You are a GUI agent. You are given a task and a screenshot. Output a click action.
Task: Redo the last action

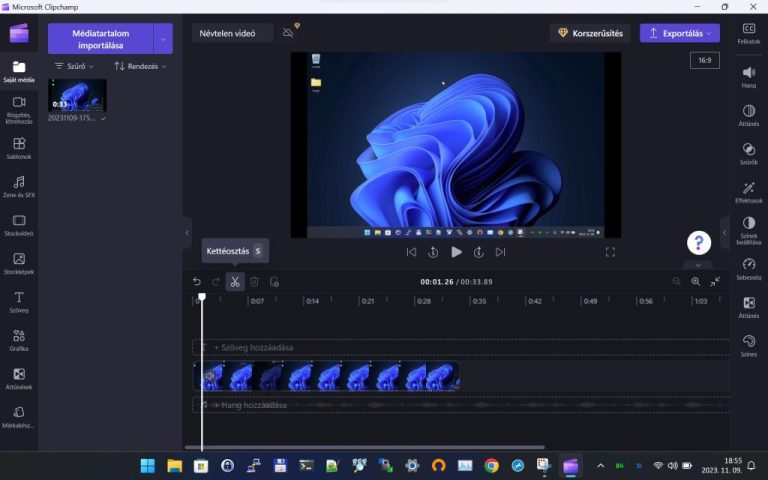216,282
